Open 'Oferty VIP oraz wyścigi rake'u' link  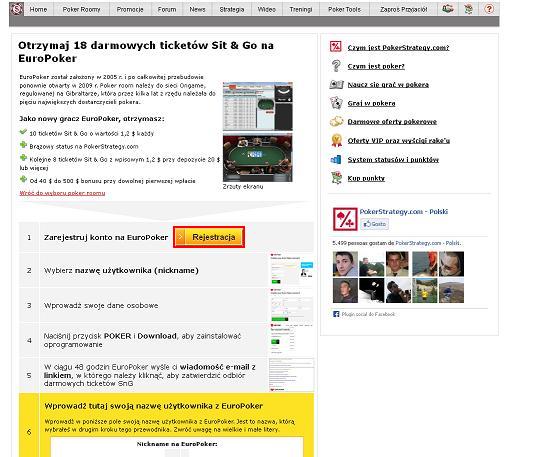tap(398, 140)
